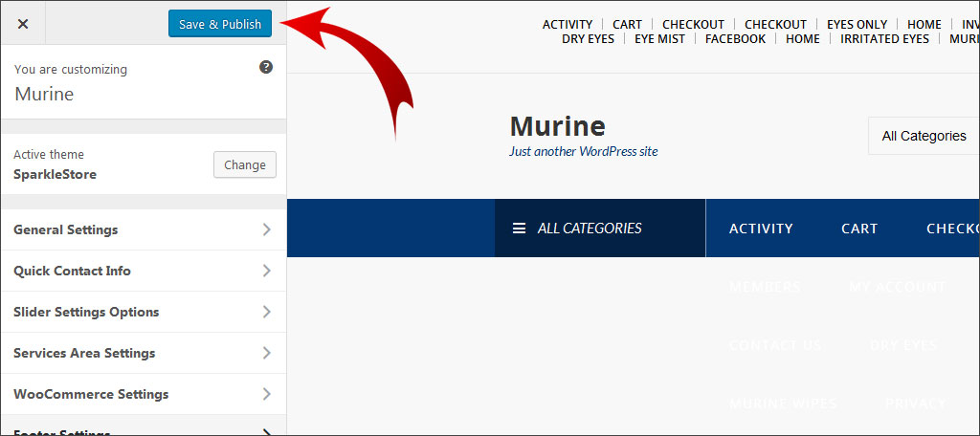
Task: Open DRY EYES in the top menu
Action: click(588, 39)
